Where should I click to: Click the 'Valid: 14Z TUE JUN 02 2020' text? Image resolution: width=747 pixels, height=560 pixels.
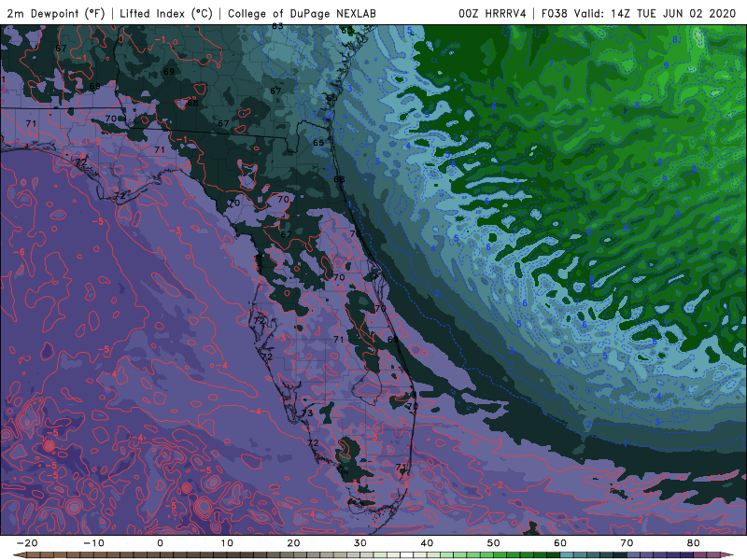click(x=655, y=13)
